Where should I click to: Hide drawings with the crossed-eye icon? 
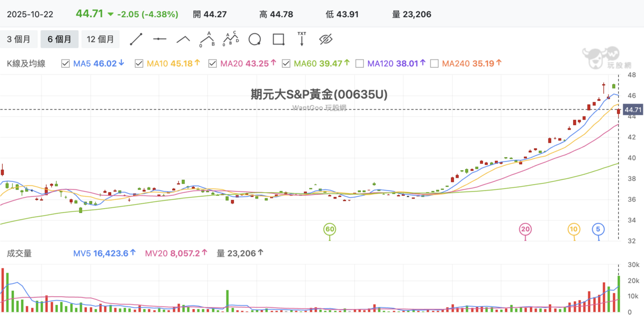[x=326, y=39]
